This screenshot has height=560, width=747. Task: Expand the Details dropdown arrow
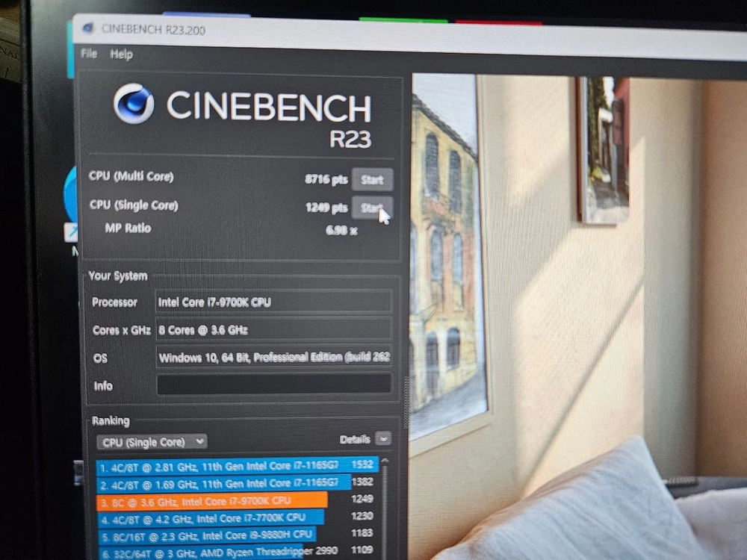click(383, 438)
